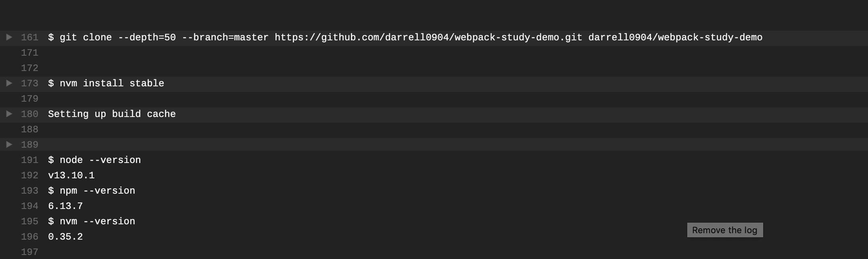Expand the git clone fold arrow
Screen dimensions: 868x259
tap(9, 38)
